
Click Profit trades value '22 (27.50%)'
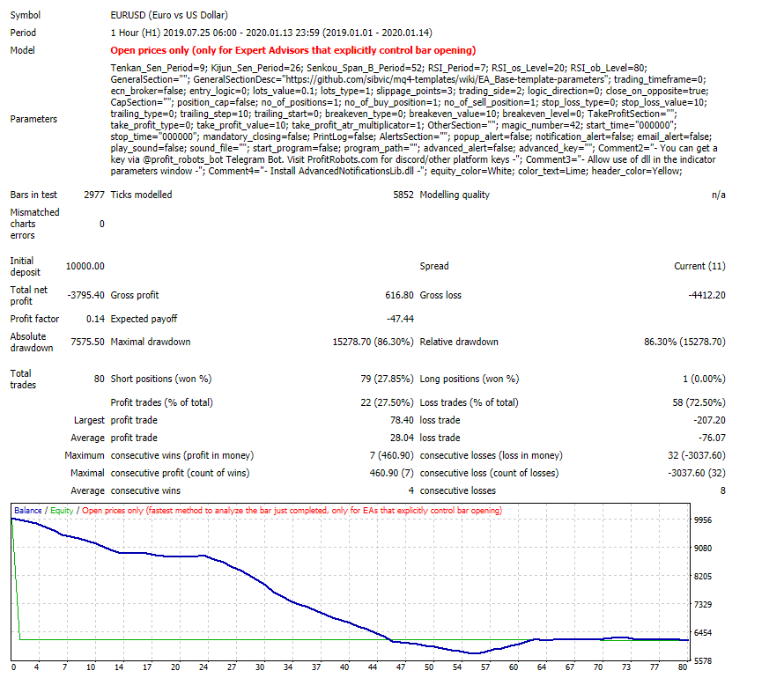point(387,402)
